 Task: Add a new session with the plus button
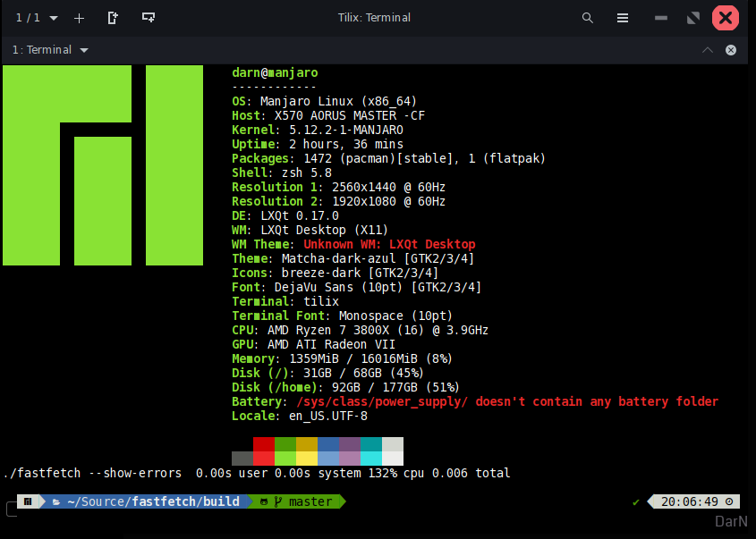click(x=79, y=17)
